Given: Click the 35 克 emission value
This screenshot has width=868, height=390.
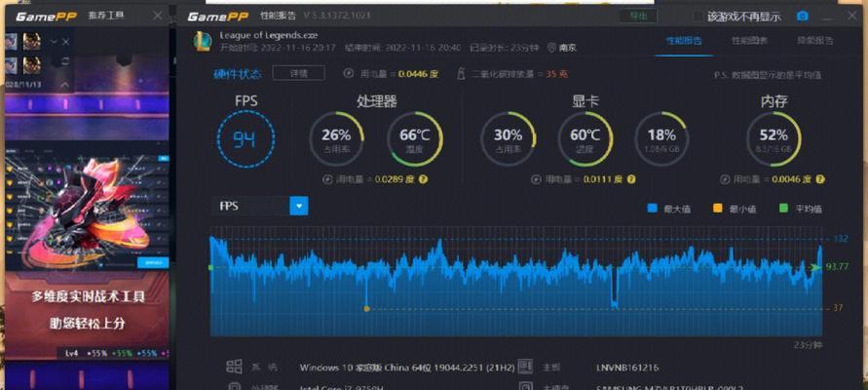Looking at the screenshot, I should pos(556,74).
